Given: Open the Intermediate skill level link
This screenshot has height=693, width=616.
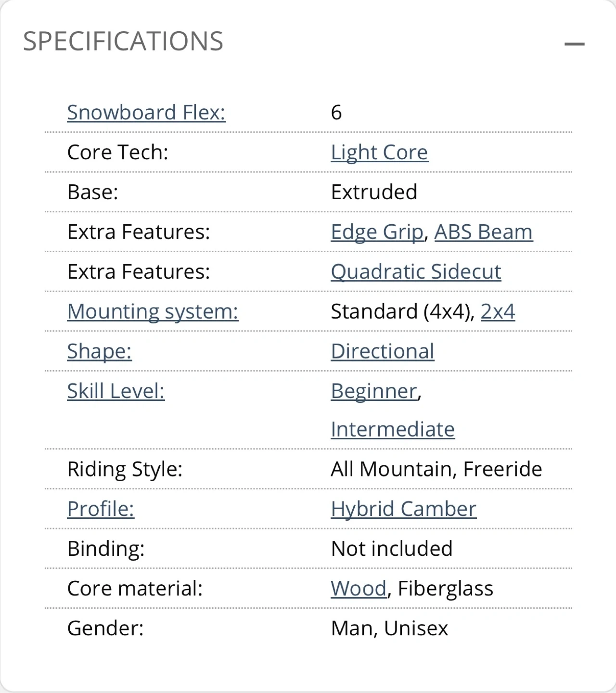Looking at the screenshot, I should tap(393, 429).
